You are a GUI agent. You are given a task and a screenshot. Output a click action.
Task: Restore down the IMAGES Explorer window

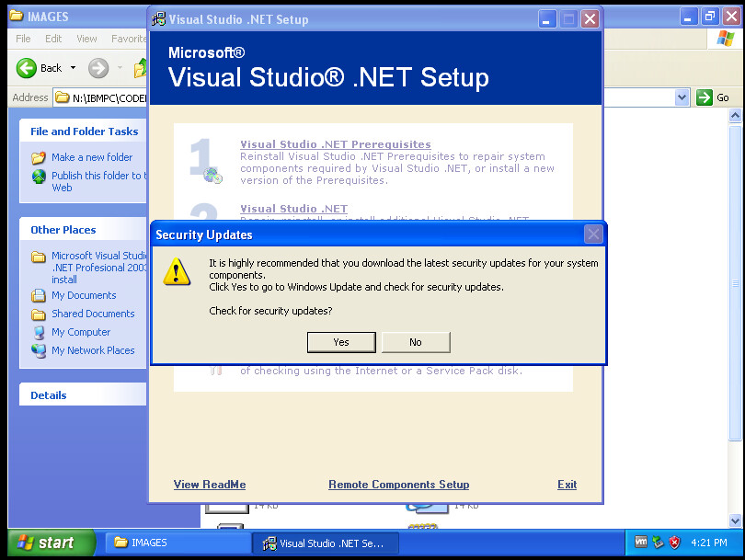tap(710, 17)
